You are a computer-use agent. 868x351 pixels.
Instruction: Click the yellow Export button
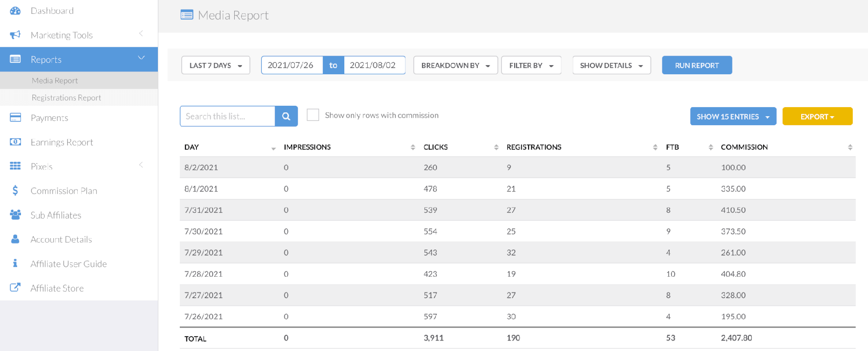point(817,117)
